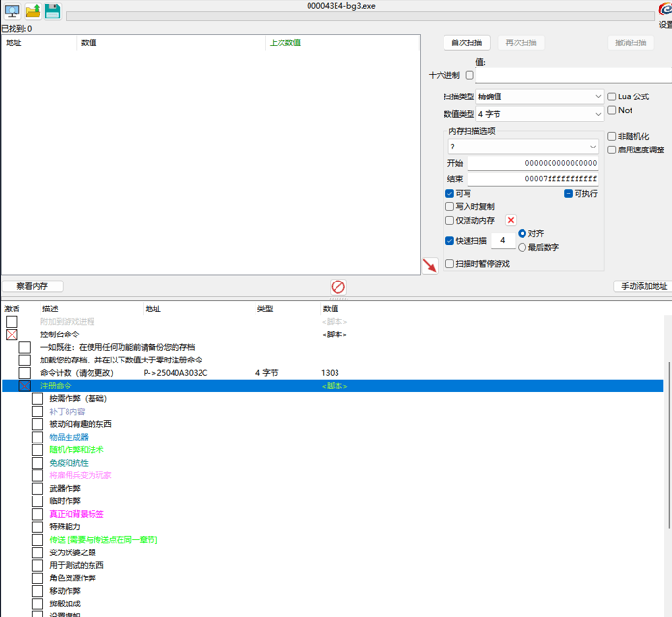Click the found list 数值 column header

coord(171,42)
